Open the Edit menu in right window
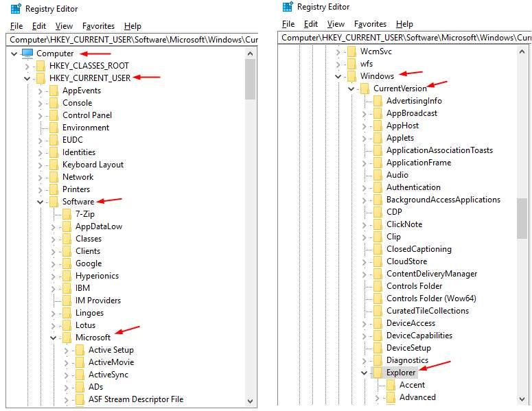The image size is (532, 411). pyautogui.click(x=310, y=24)
